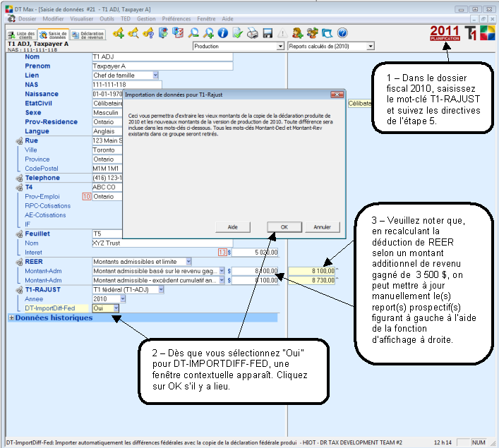Image resolution: width=499 pixels, height=448 pixels.
Task: Click the group icon beside Telephone keyword
Action: click(18, 178)
